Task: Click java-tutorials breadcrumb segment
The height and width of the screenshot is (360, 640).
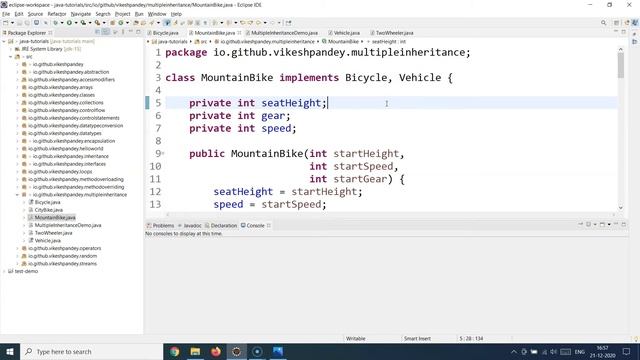Action: click(169, 42)
